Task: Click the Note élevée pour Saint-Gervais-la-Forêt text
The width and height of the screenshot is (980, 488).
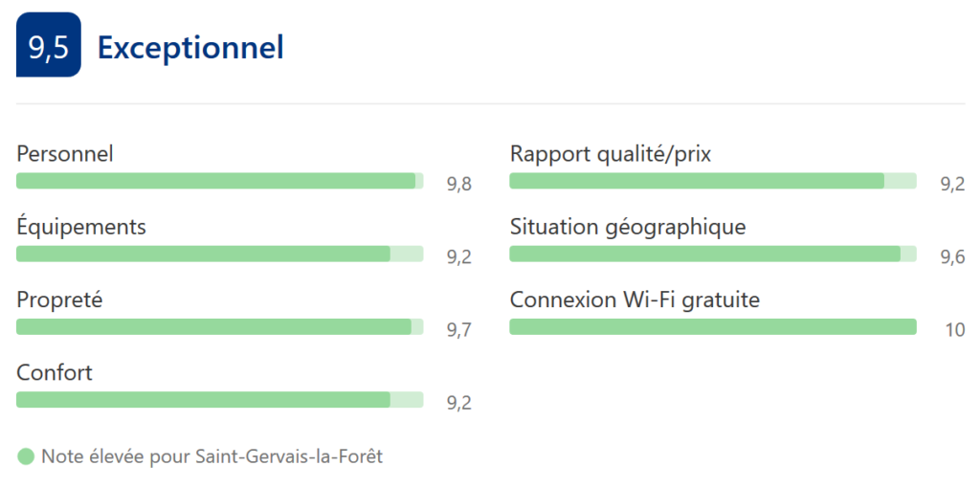Action: pos(212,456)
